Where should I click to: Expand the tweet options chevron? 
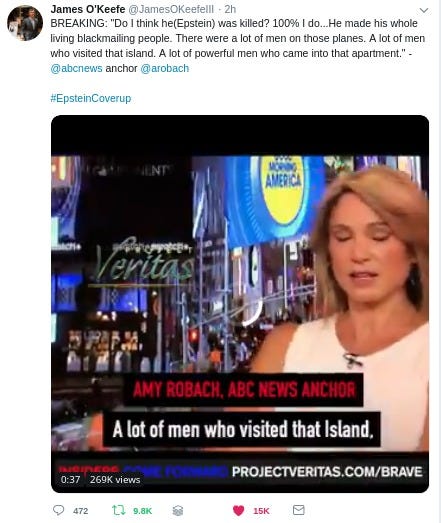(424, 10)
